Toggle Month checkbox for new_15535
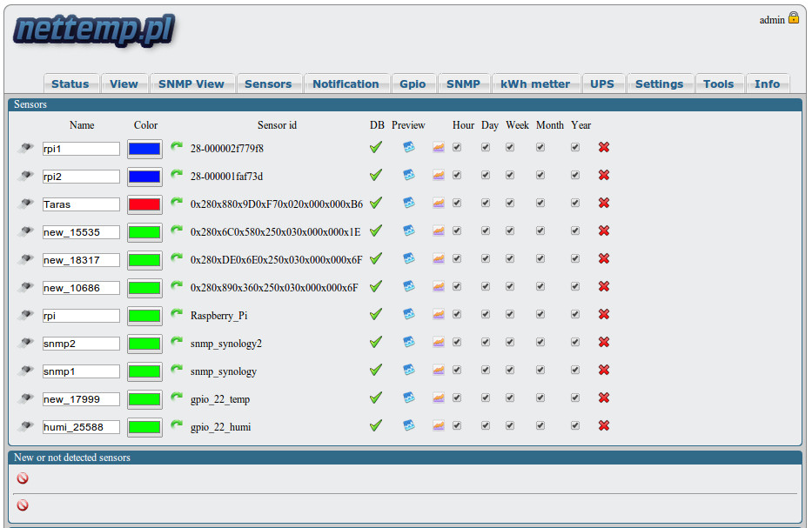The image size is (812, 528). (x=540, y=231)
